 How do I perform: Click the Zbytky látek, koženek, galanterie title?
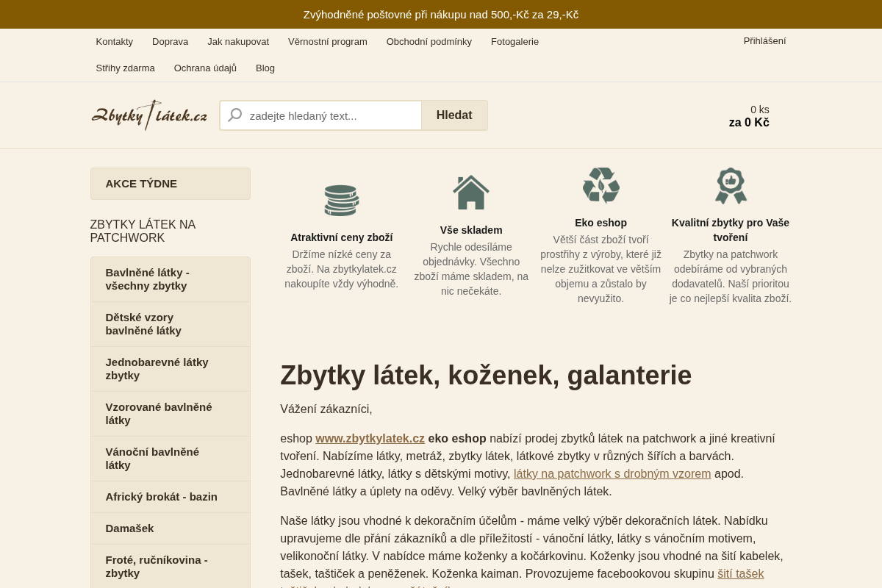click(486, 376)
